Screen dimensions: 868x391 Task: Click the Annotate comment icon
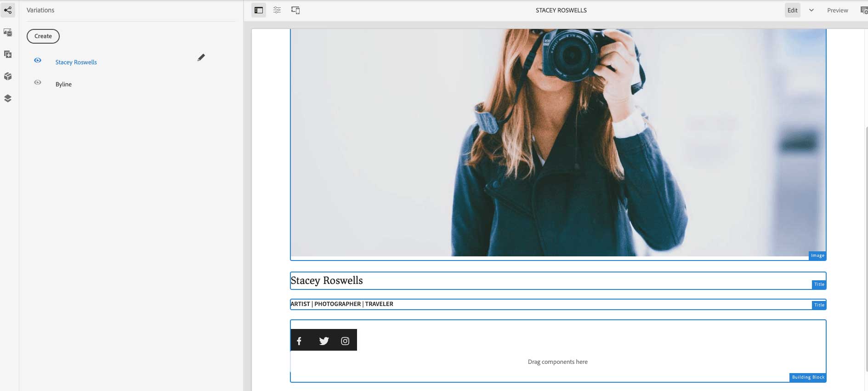pyautogui.click(x=863, y=11)
